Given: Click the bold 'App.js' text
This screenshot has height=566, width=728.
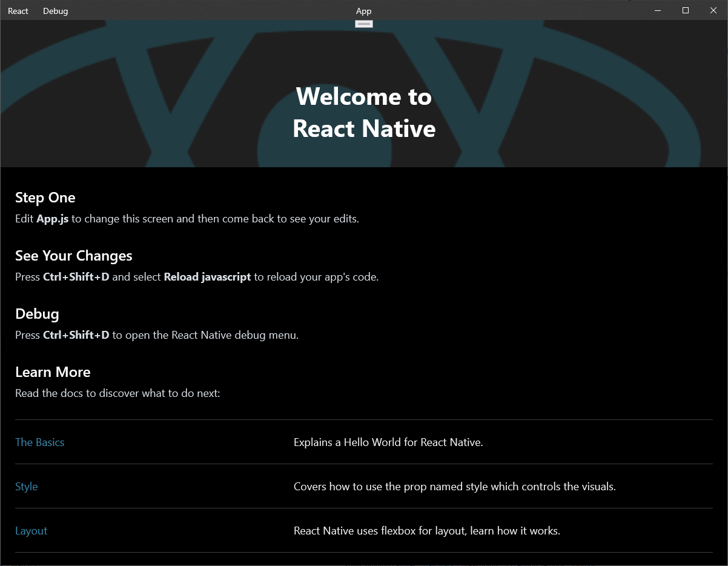Looking at the screenshot, I should pyautogui.click(x=53, y=219).
